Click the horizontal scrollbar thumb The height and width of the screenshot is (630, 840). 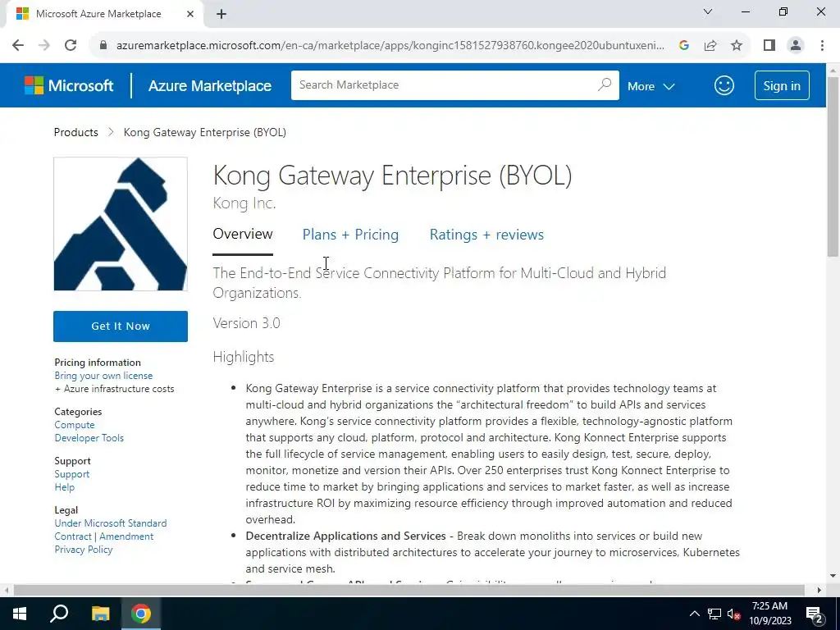click(x=409, y=590)
